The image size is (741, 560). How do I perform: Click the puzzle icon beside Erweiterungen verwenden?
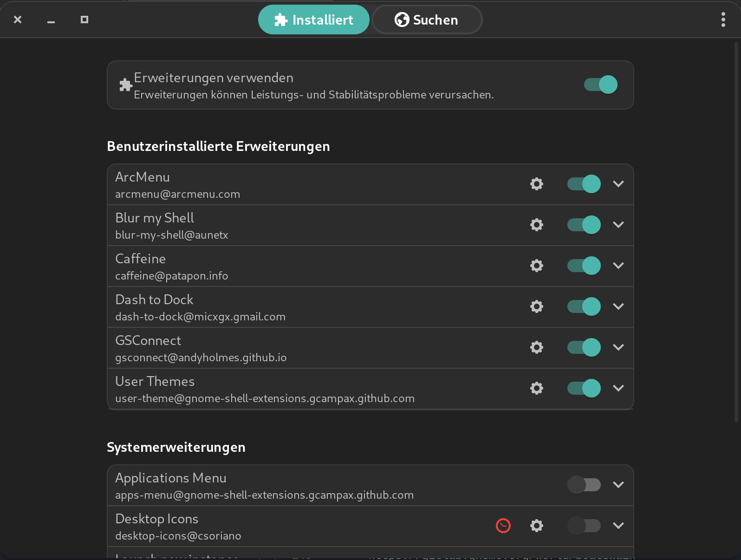(126, 85)
